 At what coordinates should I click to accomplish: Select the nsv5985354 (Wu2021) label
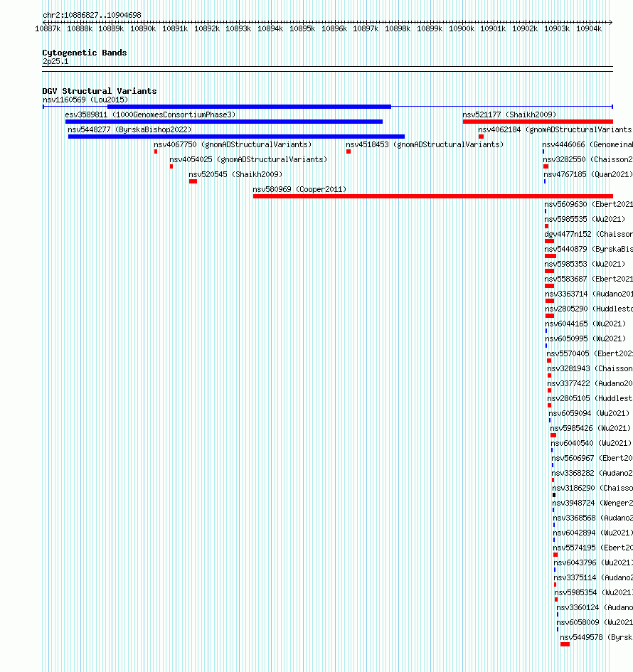click(594, 593)
